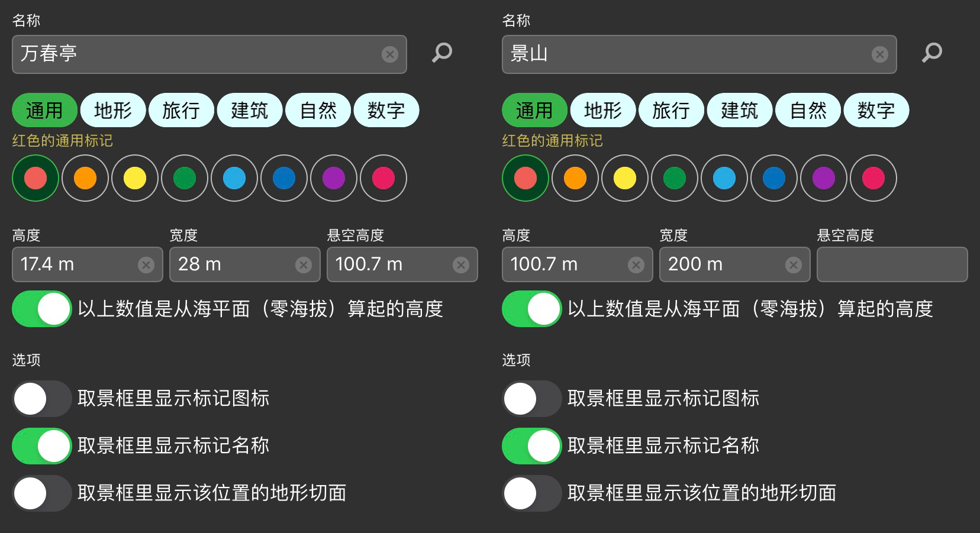Clear the 17.4 m height value
This screenshot has width=980, height=533.
coord(146,264)
